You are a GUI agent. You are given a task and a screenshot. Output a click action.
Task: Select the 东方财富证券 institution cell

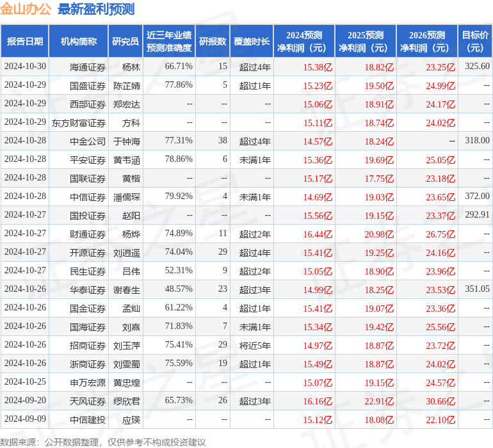(x=79, y=123)
